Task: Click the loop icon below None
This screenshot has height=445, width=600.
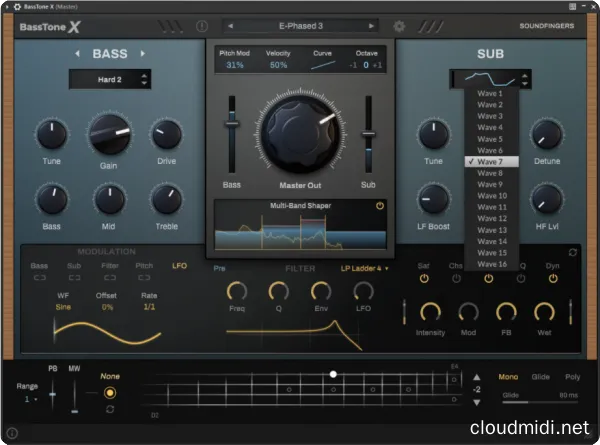Action: [x=110, y=409]
